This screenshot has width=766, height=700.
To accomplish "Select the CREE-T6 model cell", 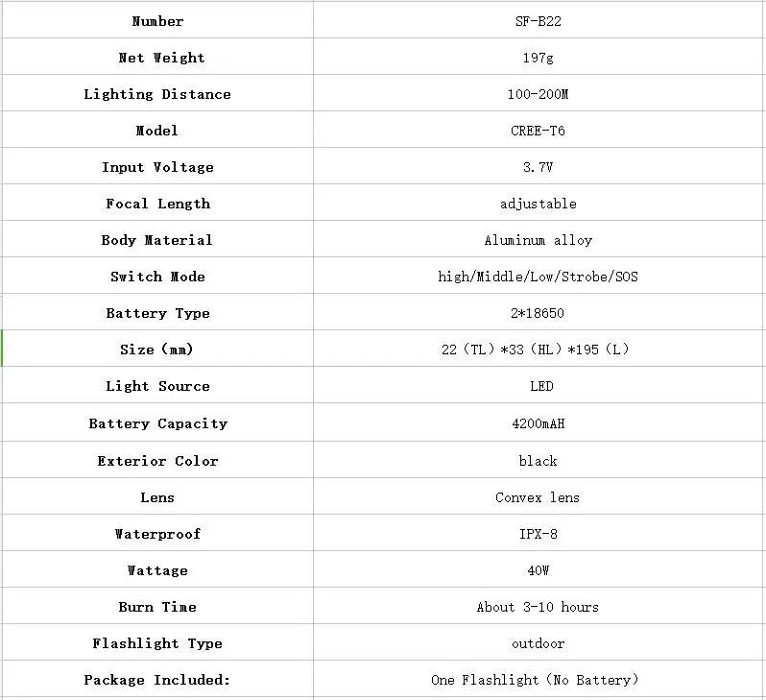I will 538,130.
